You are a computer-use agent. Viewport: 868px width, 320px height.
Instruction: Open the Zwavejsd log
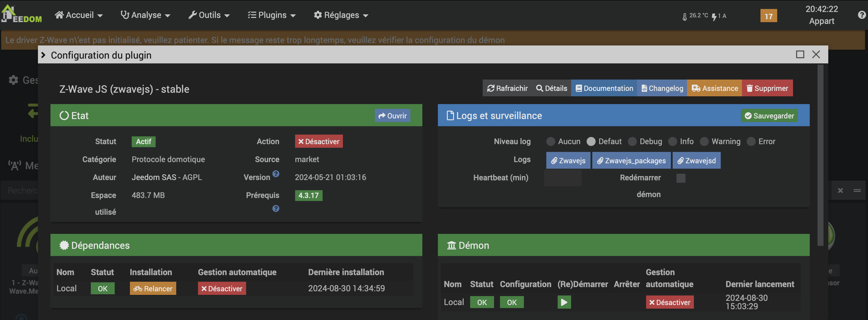click(697, 160)
